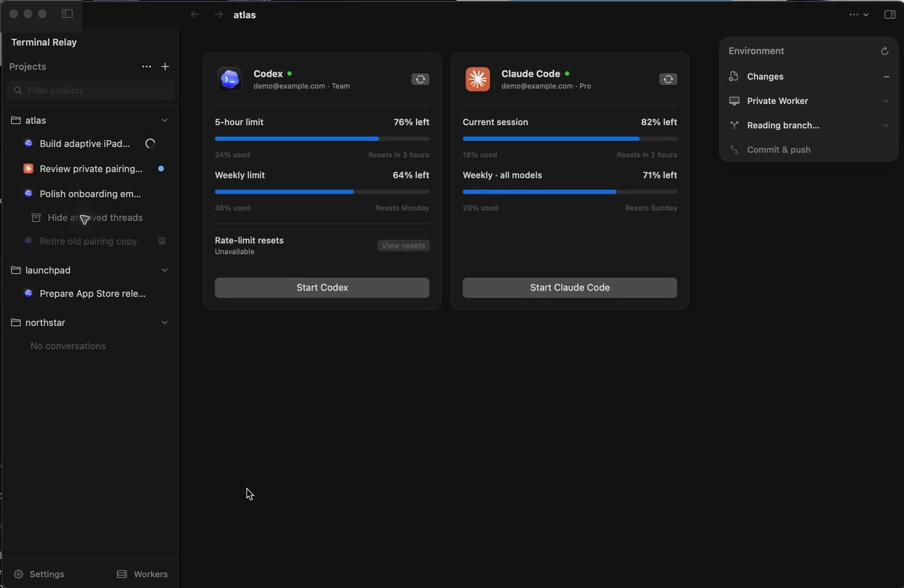Go forward with the right arrow
The width and height of the screenshot is (904, 588).
(x=219, y=14)
